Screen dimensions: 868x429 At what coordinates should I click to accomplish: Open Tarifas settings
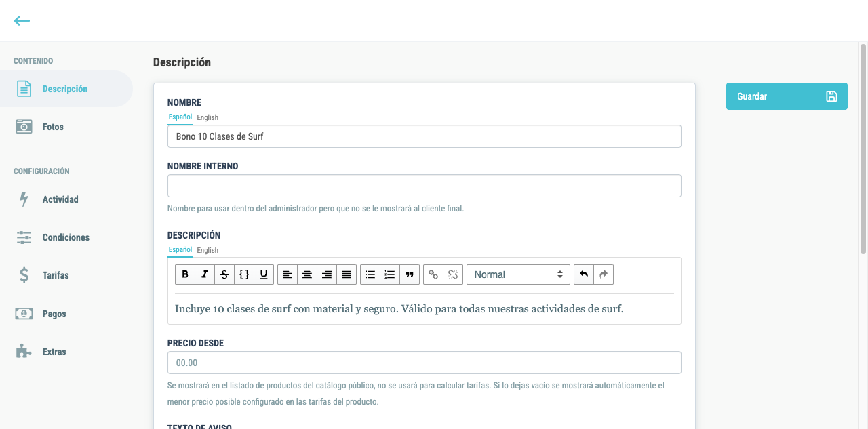coord(66,275)
